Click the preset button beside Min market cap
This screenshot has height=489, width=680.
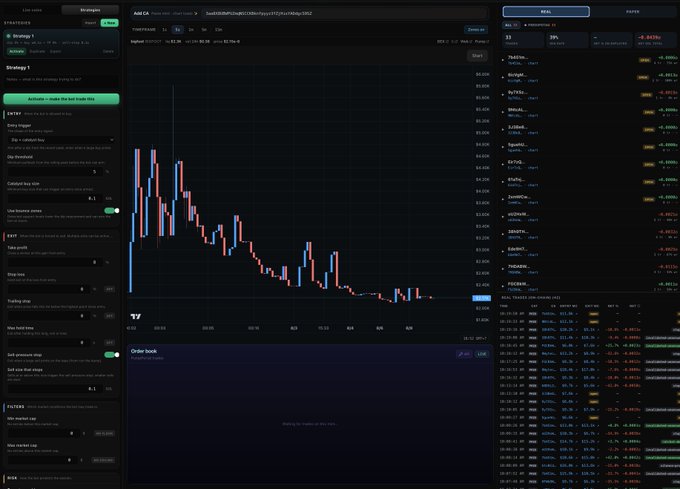(104, 434)
